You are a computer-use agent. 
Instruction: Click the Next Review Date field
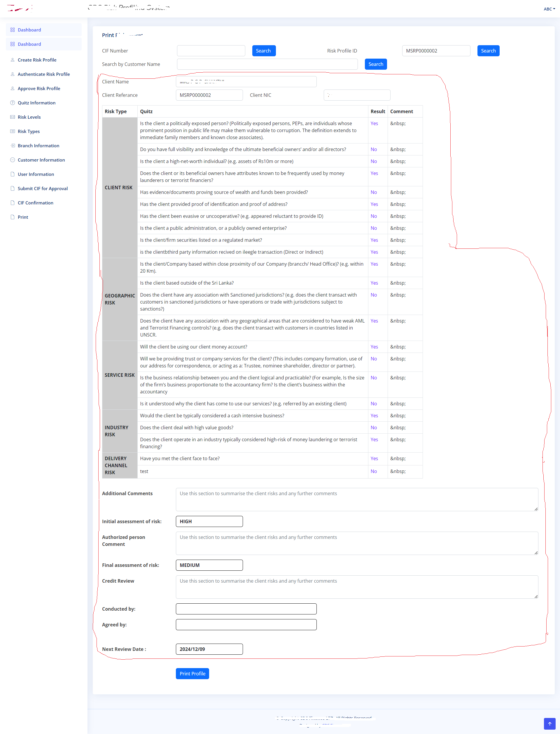(209, 649)
